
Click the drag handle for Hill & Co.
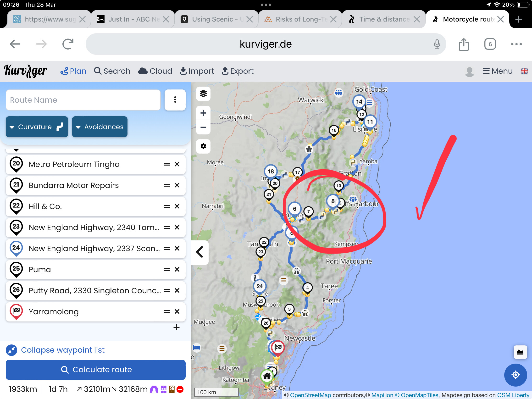point(167,206)
